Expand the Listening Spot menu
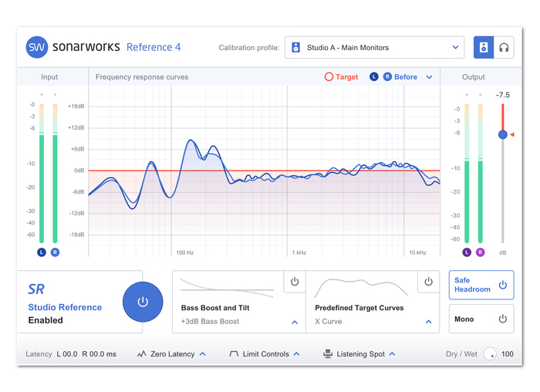The width and height of the screenshot is (540, 392). (392, 353)
